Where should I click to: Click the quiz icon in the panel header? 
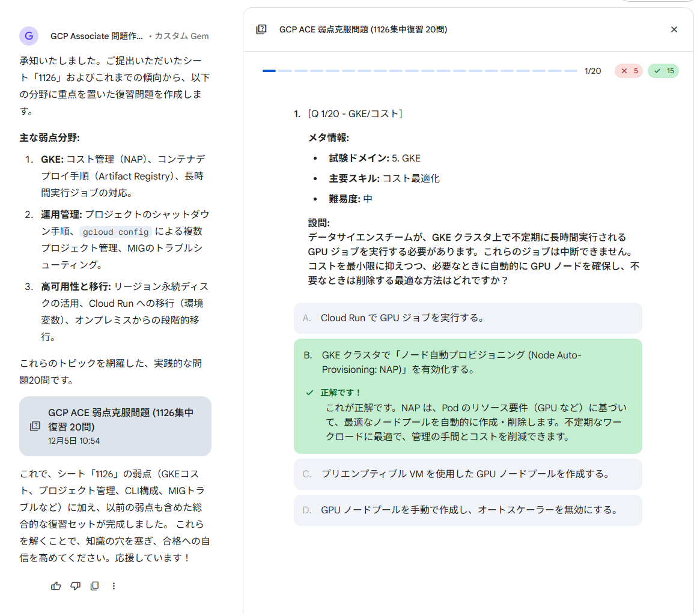(261, 29)
